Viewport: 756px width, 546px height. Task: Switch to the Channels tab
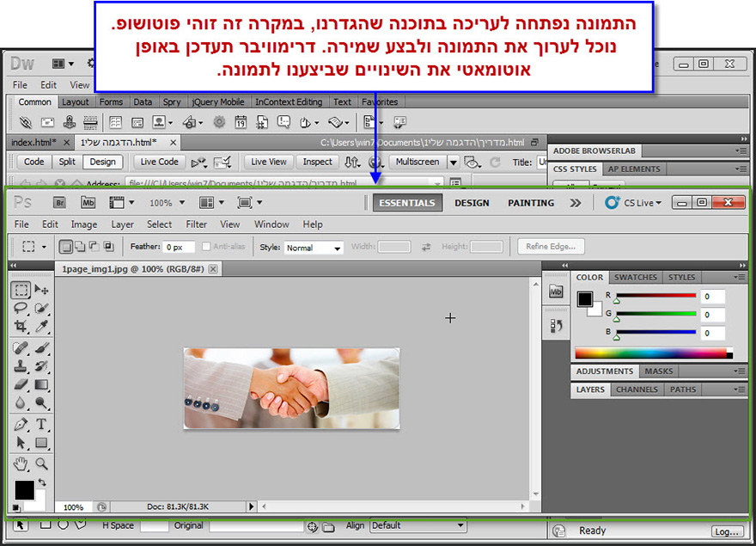tap(637, 390)
